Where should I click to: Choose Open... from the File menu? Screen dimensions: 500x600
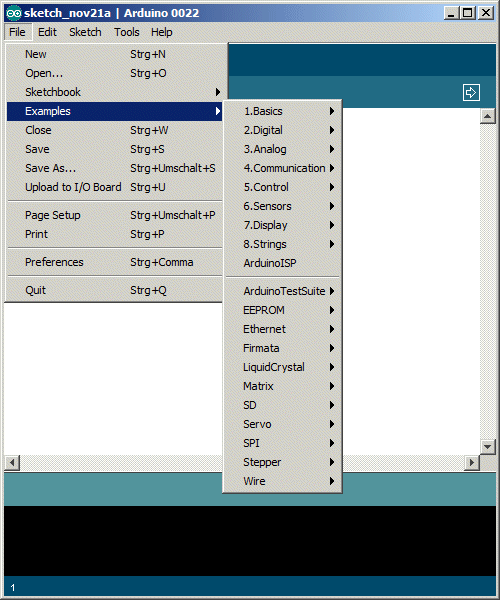114,73
